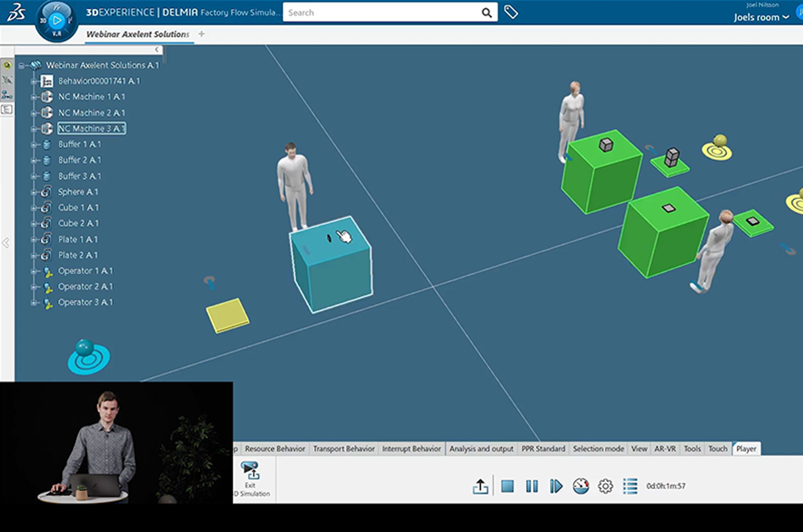Select Operator 2 A.1 in tree
The width and height of the screenshot is (803, 532).
(x=86, y=287)
